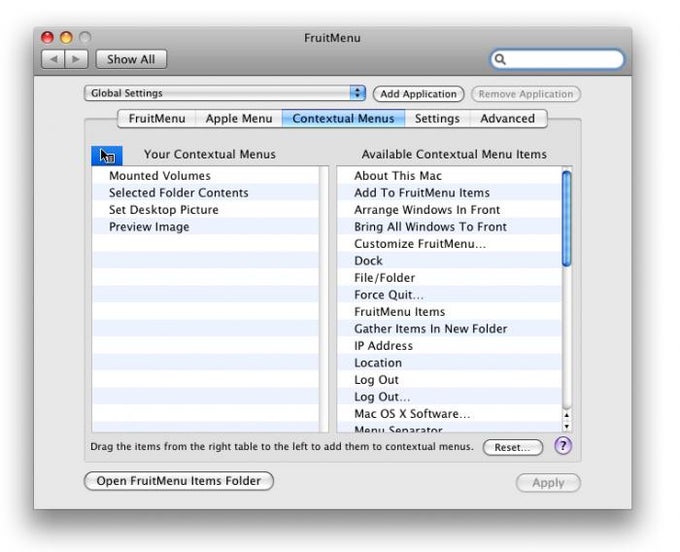Viewport: 680px width, 552px height.
Task: Select Force Quit... item
Action: tap(449, 295)
